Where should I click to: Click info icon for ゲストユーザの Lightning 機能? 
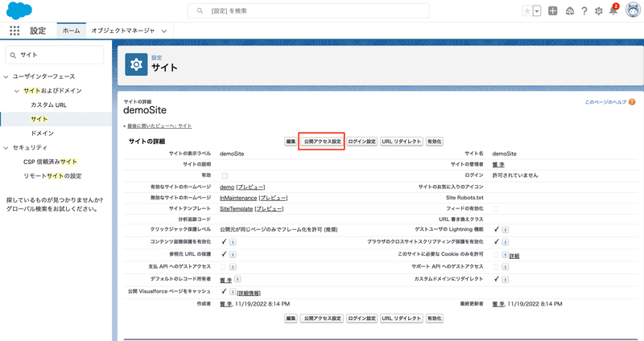[506, 230]
